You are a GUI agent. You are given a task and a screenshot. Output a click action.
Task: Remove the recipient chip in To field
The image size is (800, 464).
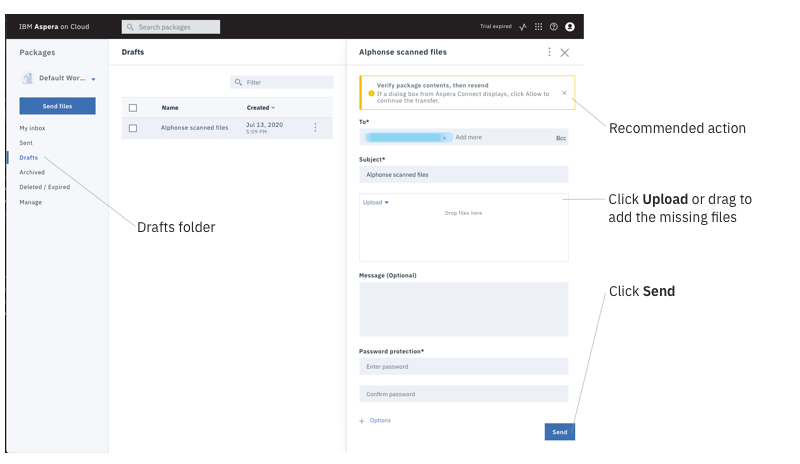pyautogui.click(x=444, y=138)
